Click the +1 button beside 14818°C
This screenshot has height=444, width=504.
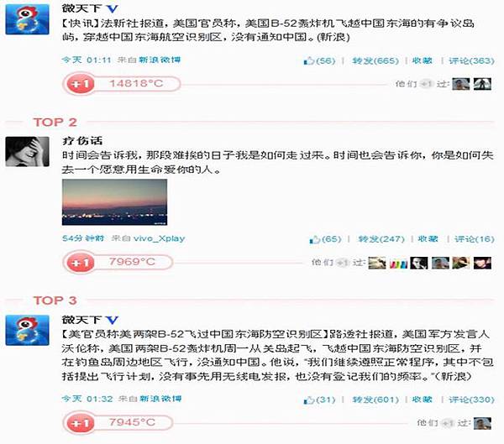click(80, 84)
